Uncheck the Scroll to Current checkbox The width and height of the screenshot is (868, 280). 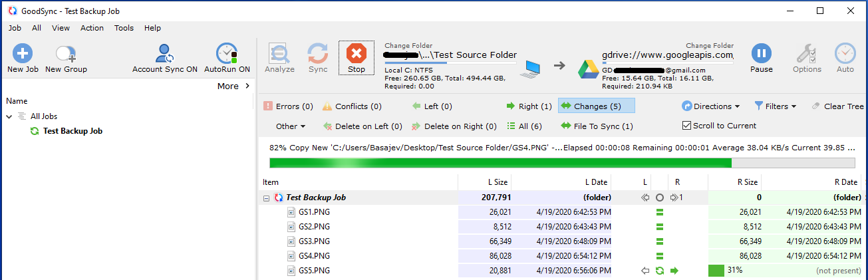[x=687, y=126]
